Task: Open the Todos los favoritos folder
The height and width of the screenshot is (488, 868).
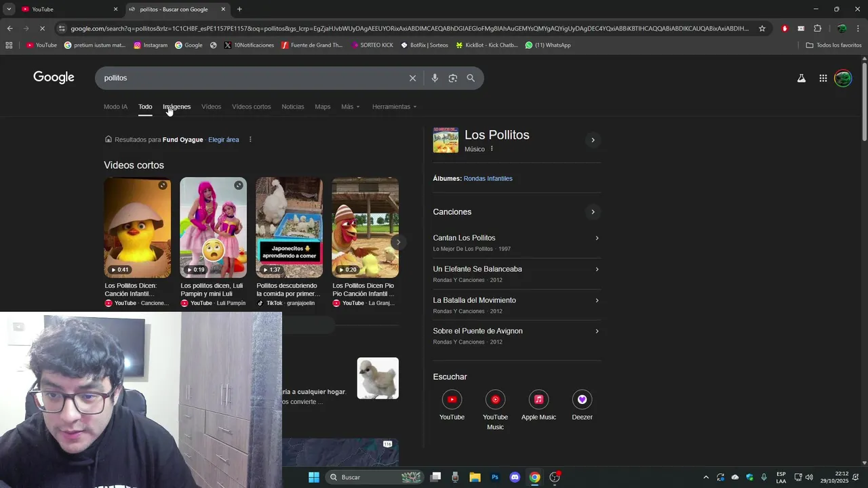Action: (x=833, y=45)
